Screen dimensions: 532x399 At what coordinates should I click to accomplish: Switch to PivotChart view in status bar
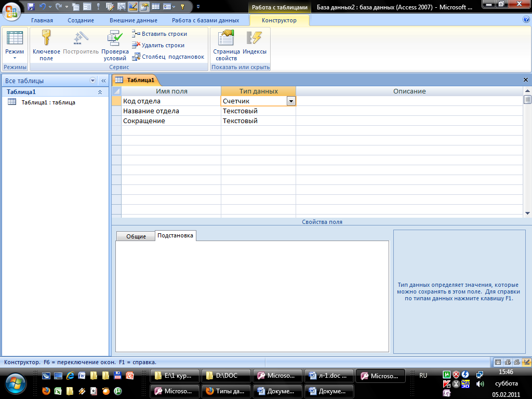(517, 362)
